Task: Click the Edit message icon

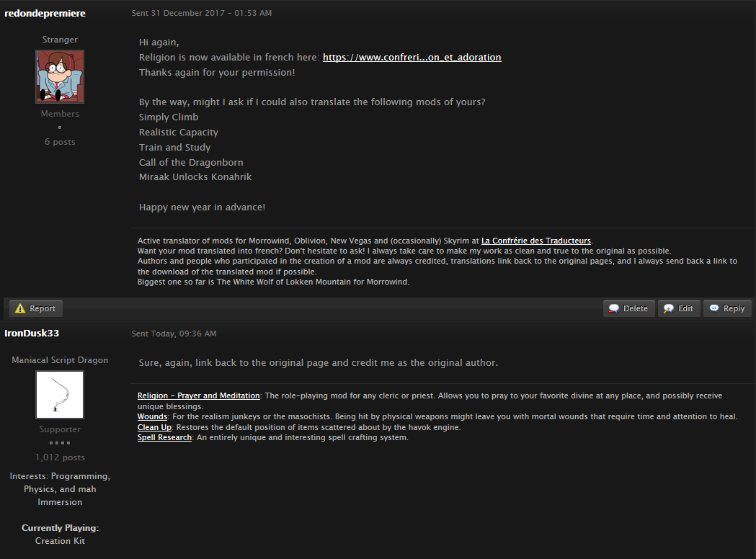Action: pyautogui.click(x=668, y=308)
